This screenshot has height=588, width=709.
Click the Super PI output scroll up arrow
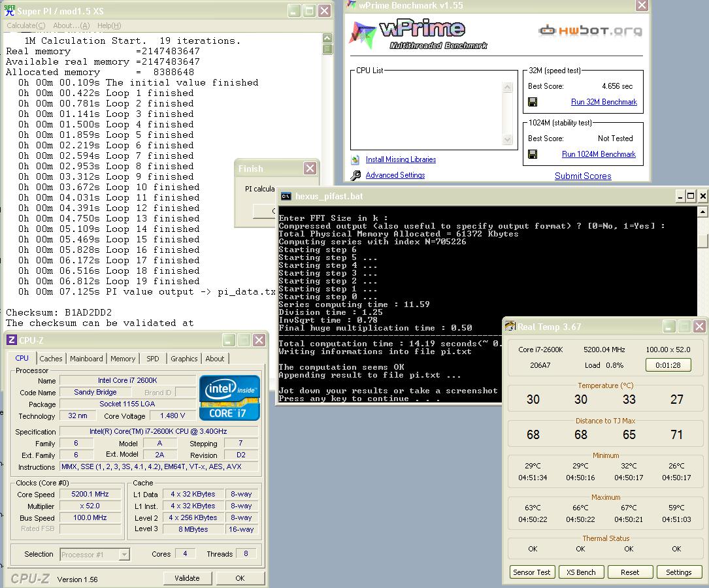(327, 39)
